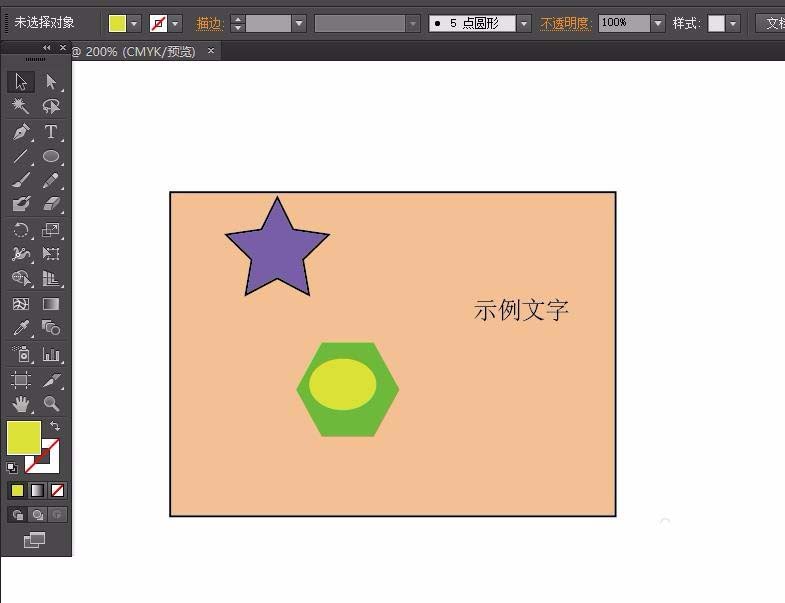Adjust stroke weight with stepper arrows
Viewport: 785px width, 603px height.
[238, 24]
